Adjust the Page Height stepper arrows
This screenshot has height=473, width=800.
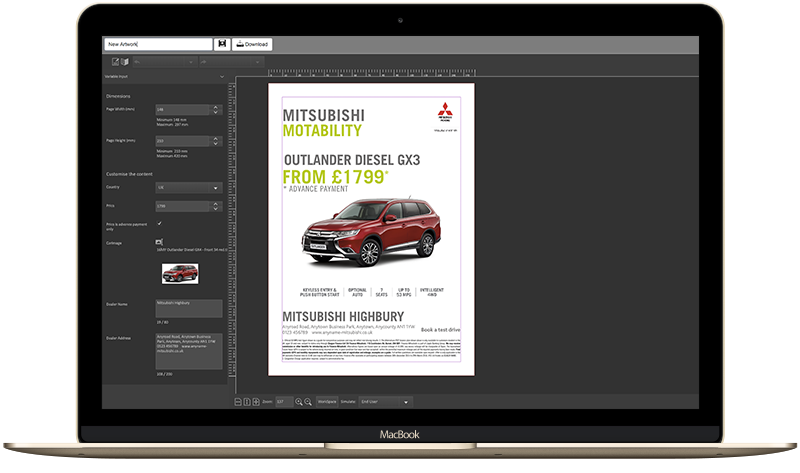point(216,141)
